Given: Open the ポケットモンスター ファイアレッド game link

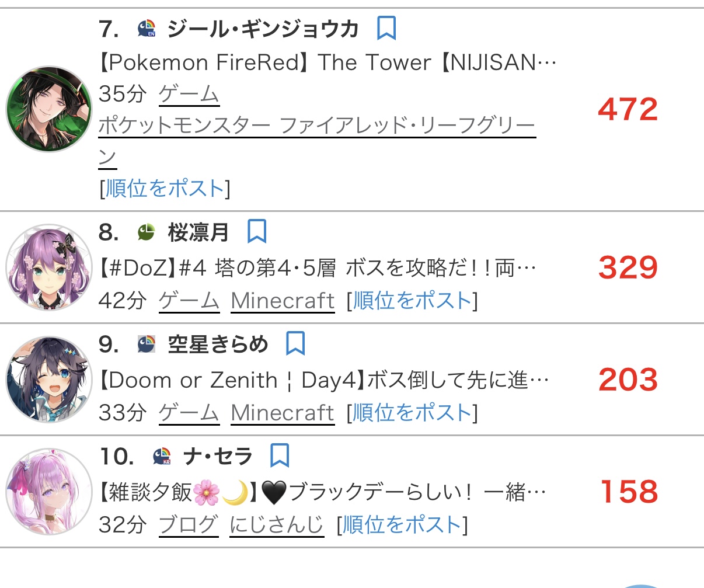Looking at the screenshot, I should (316, 126).
